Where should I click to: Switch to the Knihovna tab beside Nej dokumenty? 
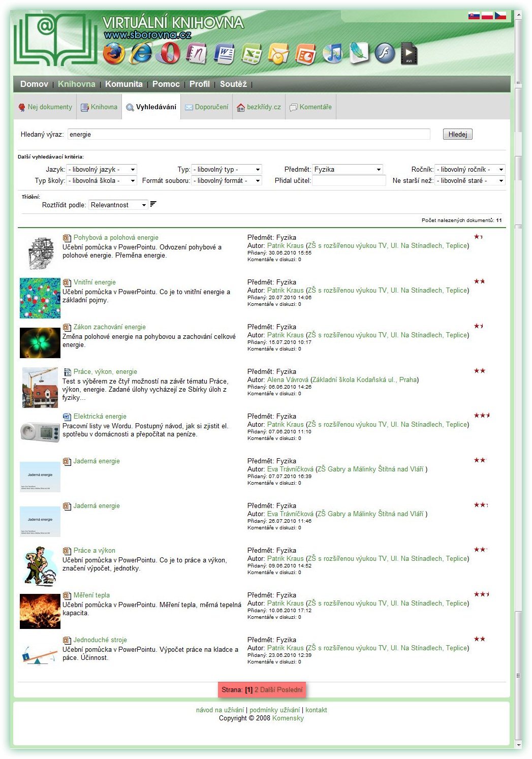pyautogui.click(x=99, y=107)
